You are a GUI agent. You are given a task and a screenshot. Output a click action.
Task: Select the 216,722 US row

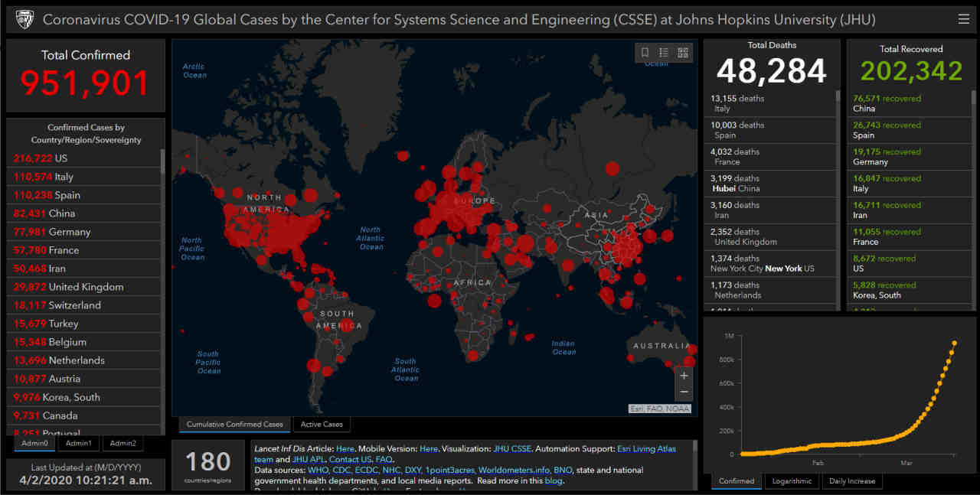click(85, 158)
